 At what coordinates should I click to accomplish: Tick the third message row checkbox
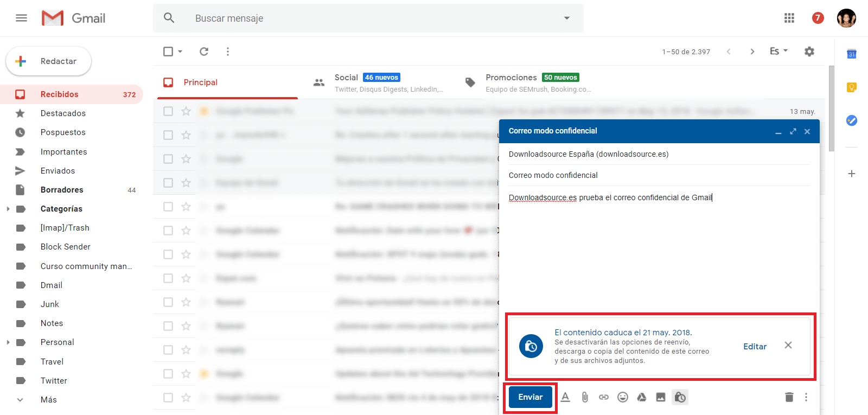click(168, 159)
